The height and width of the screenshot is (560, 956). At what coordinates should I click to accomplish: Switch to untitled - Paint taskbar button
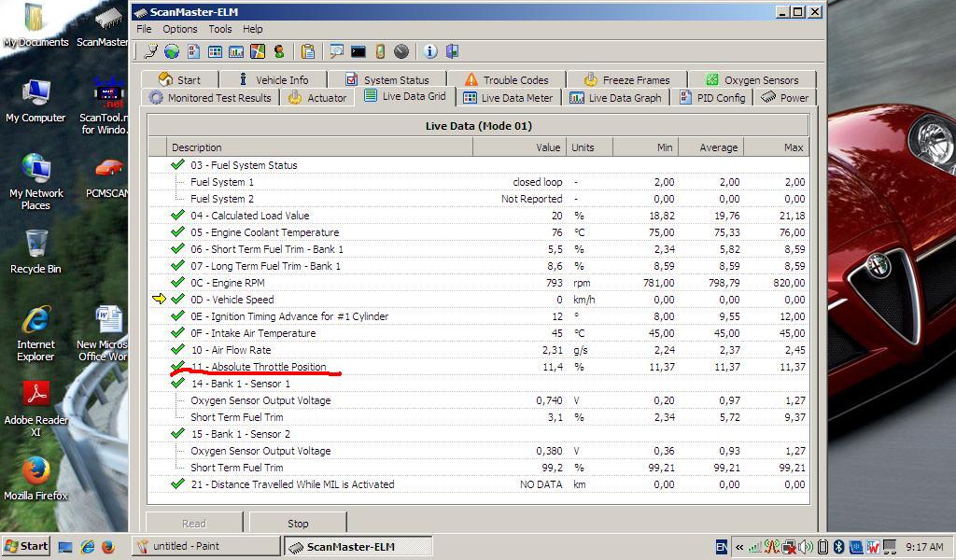205,546
